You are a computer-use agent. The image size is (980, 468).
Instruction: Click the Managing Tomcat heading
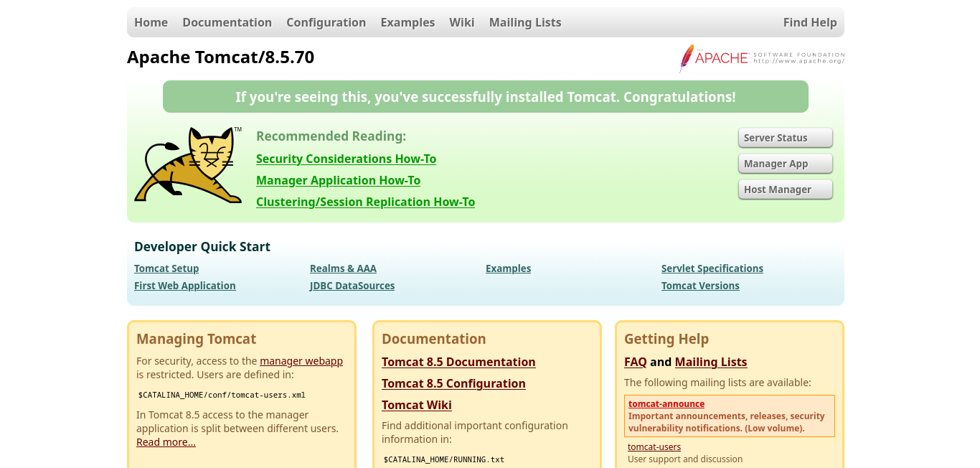coord(196,339)
